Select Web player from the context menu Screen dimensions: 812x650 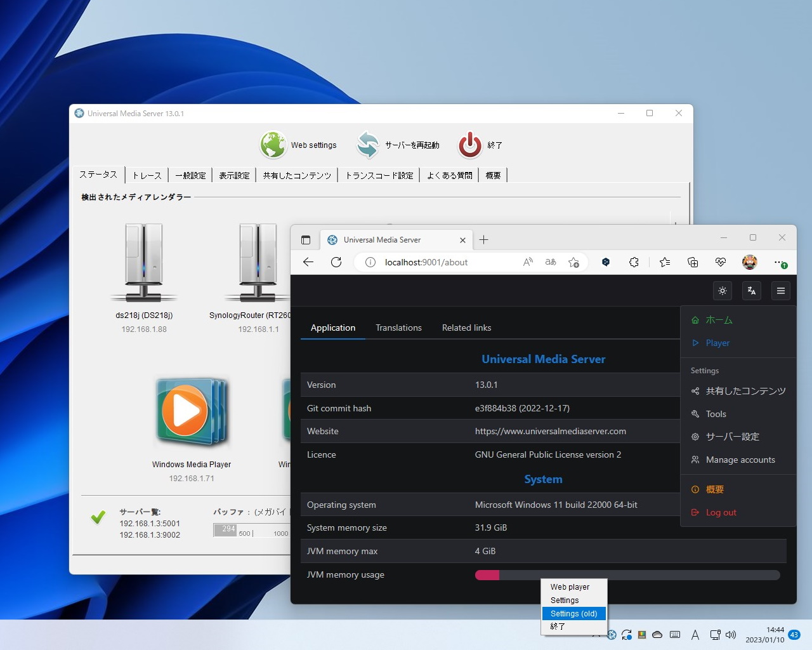571,587
